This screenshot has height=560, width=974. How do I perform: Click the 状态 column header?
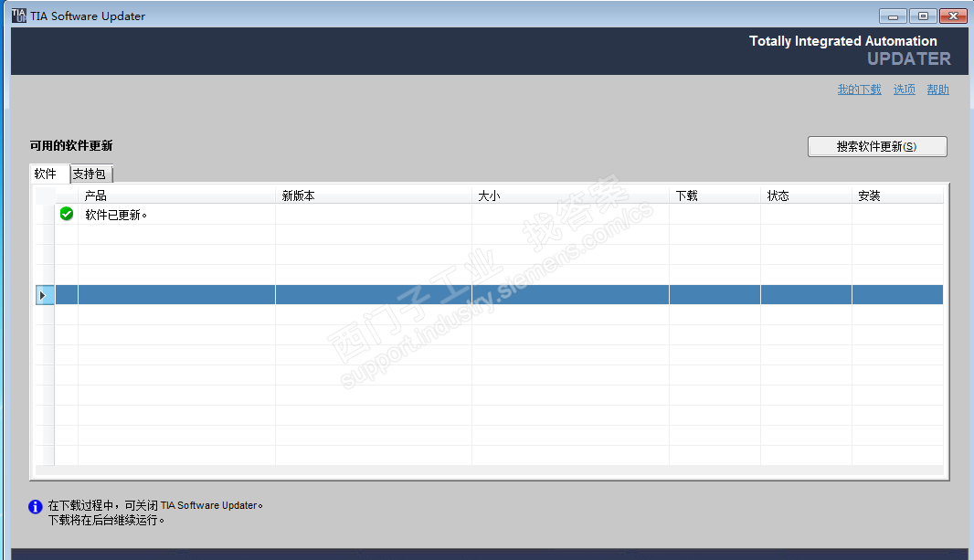806,195
